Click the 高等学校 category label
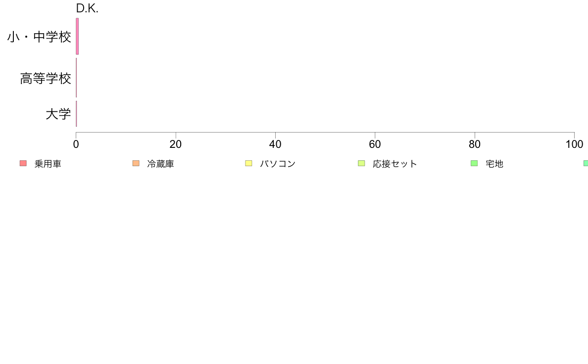 coord(46,78)
